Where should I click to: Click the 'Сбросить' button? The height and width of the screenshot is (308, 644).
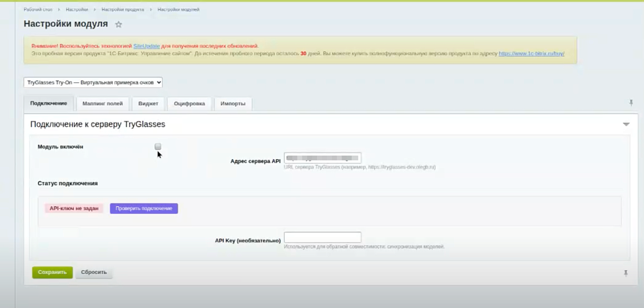coord(94,272)
